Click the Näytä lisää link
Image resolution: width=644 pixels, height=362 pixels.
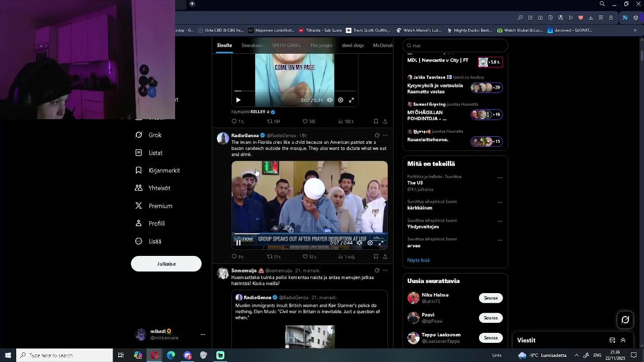(418, 260)
